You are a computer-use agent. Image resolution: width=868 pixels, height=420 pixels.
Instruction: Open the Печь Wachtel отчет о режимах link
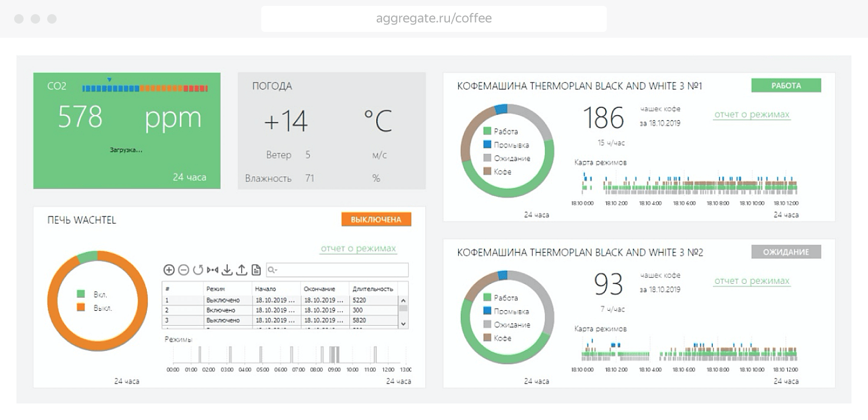click(358, 249)
